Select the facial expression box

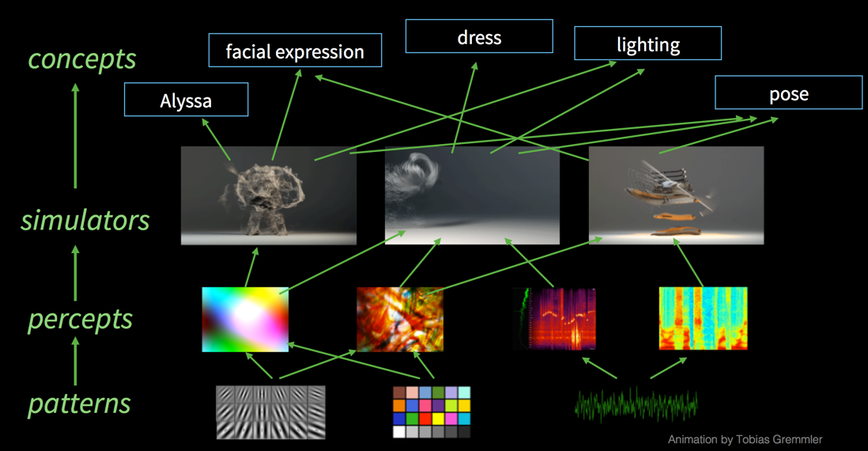point(295,51)
